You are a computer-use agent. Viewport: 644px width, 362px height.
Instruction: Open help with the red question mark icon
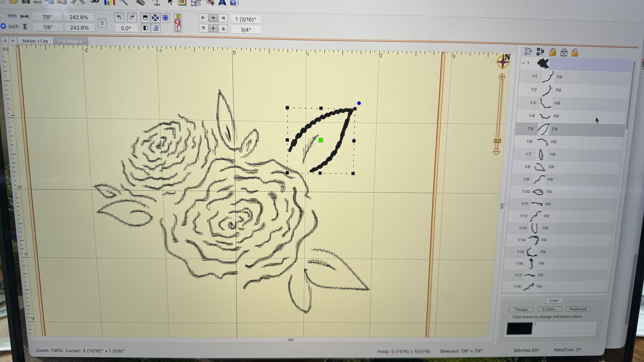point(178,23)
